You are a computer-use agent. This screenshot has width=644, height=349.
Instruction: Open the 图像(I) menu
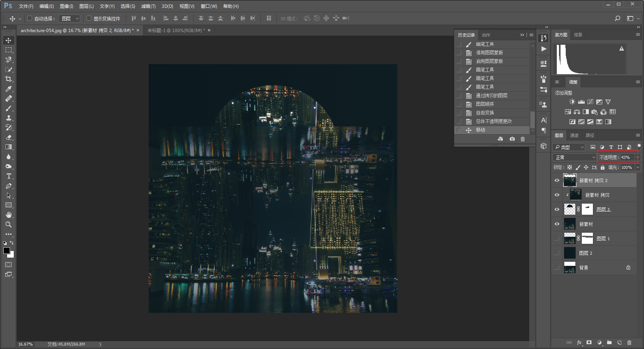tap(66, 6)
